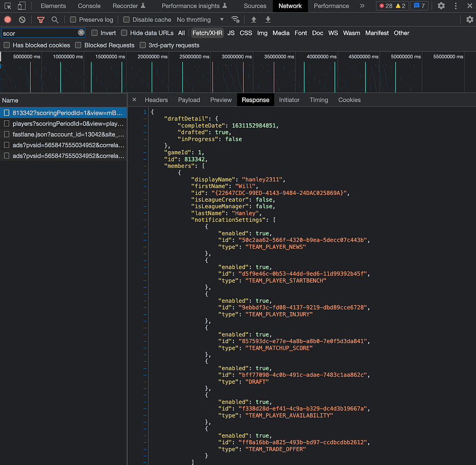Filter requests by CSS
Viewport: 476px width, 465px height.
(246, 33)
